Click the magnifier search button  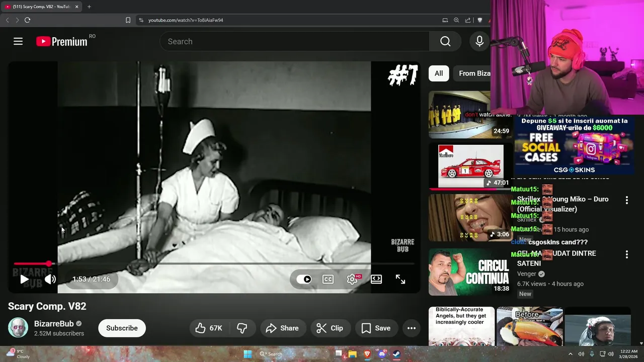point(445,41)
